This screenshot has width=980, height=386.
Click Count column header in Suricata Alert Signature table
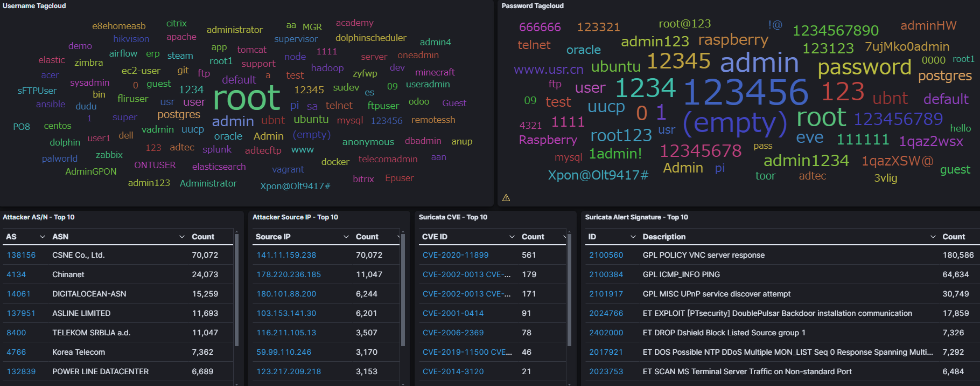954,237
